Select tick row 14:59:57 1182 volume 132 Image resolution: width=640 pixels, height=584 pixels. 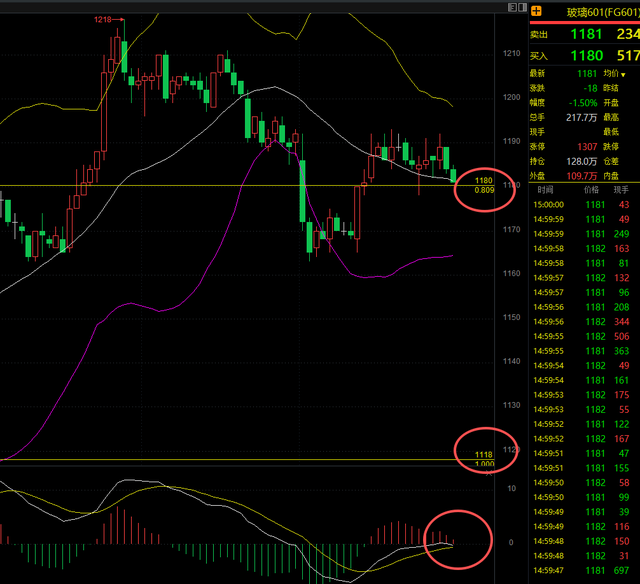(584, 278)
